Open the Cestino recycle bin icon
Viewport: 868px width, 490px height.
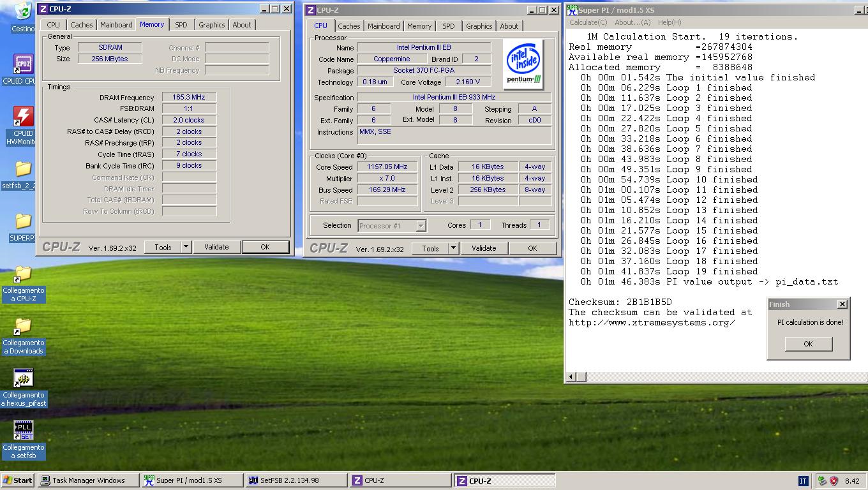(x=23, y=11)
